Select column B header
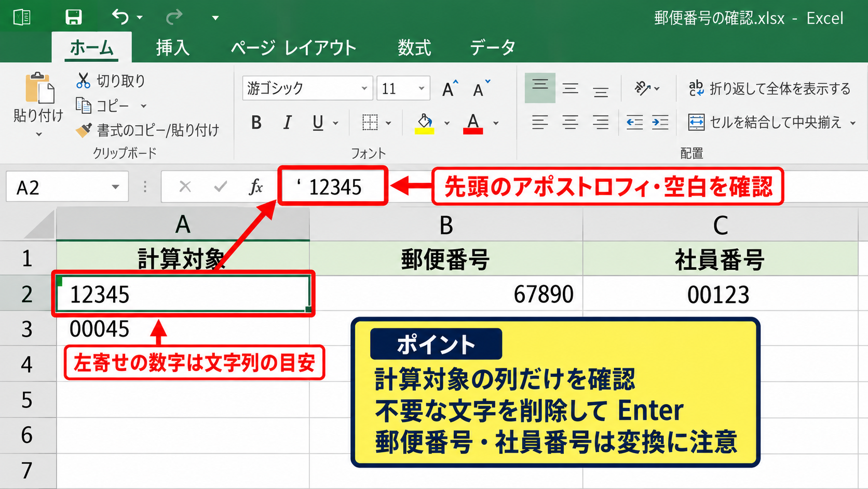This screenshot has height=489, width=868. point(446,226)
